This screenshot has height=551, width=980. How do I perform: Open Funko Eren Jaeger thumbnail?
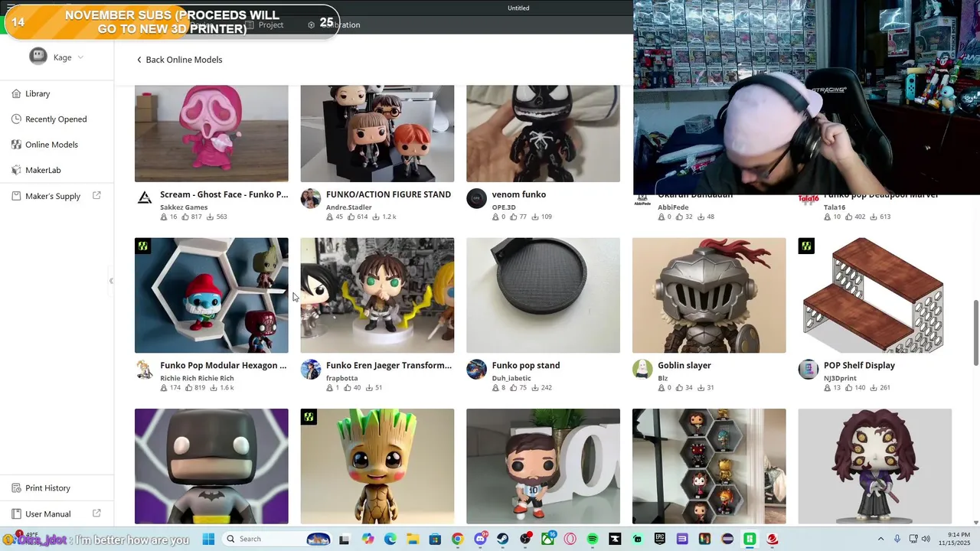point(377,295)
